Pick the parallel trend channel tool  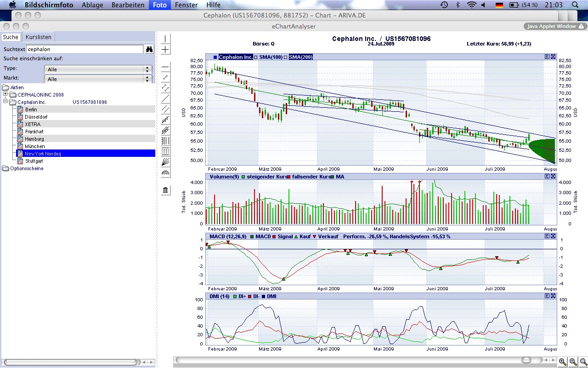pyautogui.click(x=166, y=109)
